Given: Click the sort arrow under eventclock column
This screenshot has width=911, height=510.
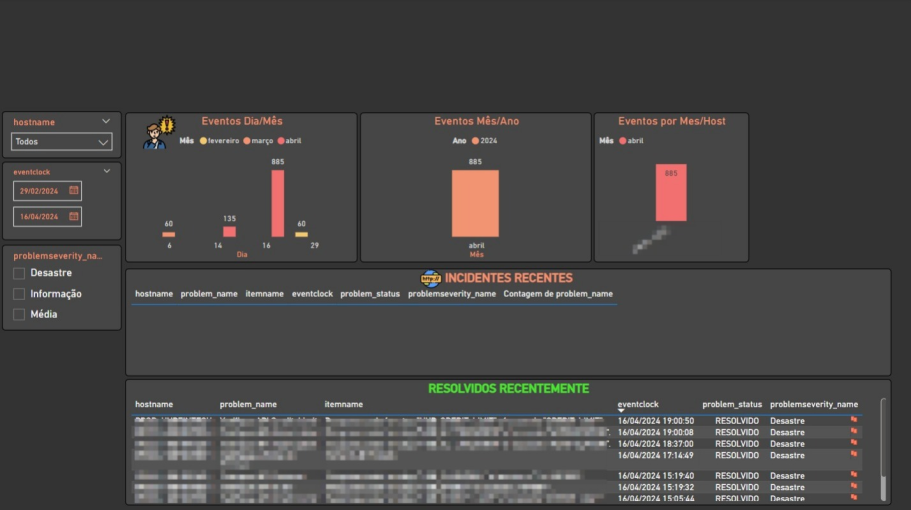Looking at the screenshot, I should [x=621, y=411].
